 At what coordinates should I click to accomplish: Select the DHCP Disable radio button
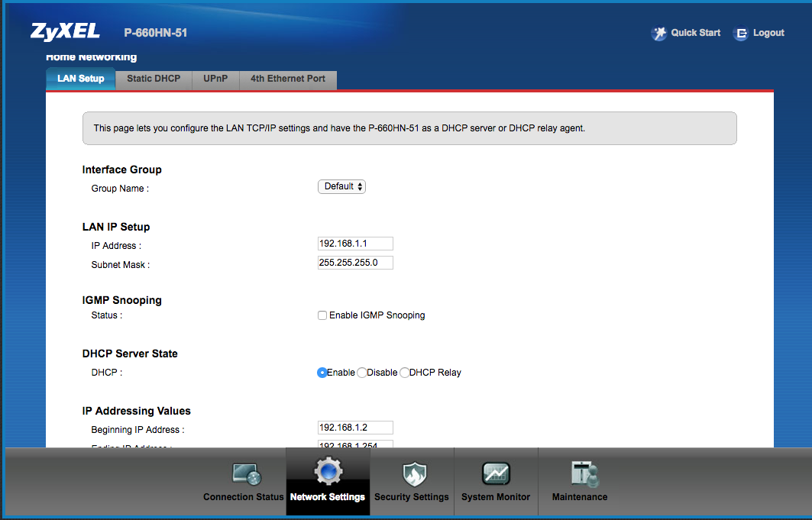(x=362, y=373)
